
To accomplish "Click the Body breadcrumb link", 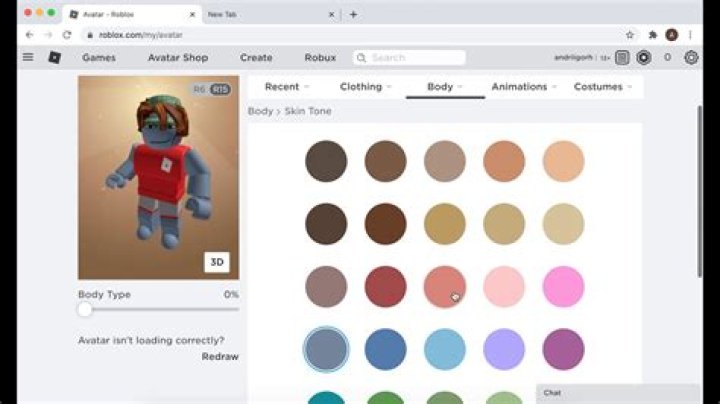I will coord(260,111).
